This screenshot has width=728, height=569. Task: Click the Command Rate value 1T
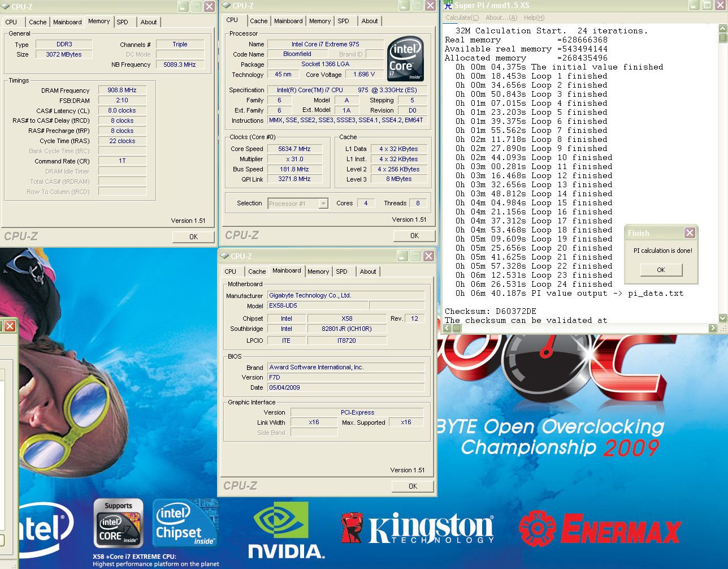[122, 161]
